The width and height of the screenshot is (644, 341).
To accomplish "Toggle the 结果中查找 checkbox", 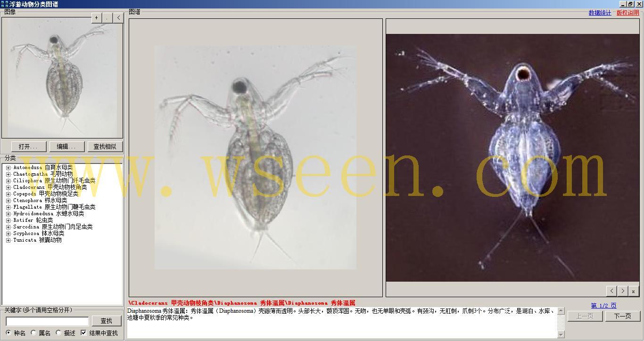I will coord(83,333).
